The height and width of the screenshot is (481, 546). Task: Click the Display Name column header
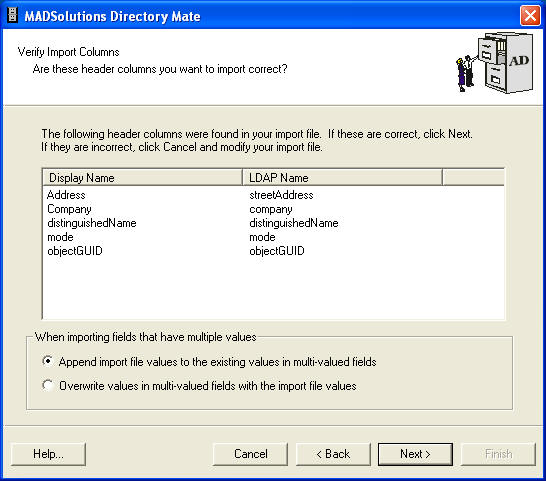(142, 178)
